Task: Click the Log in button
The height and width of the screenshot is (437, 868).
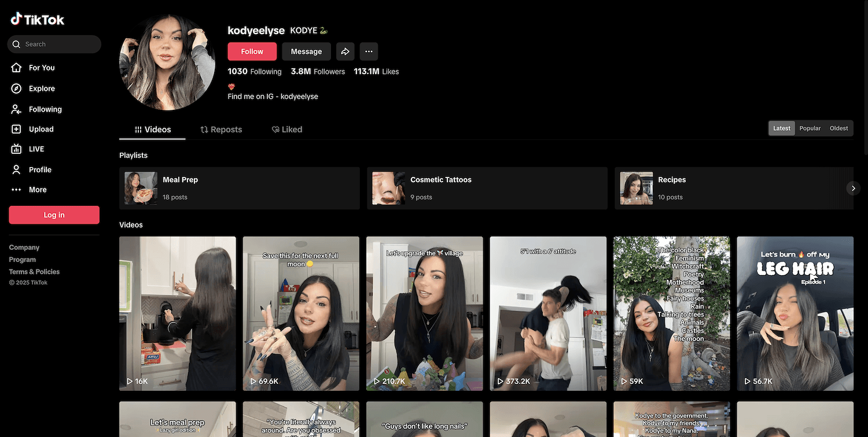Action: pyautogui.click(x=54, y=215)
